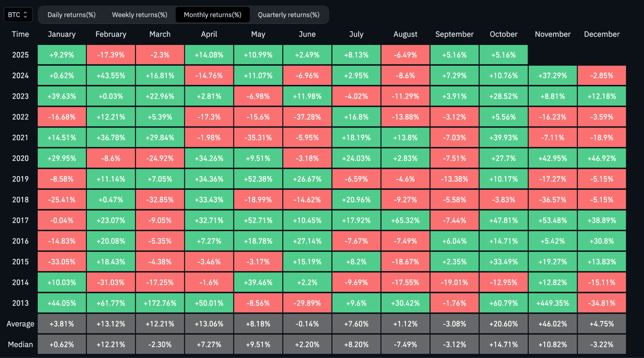Switch to Weekly returns(%) tab
This screenshot has width=644, height=358.
tap(140, 15)
